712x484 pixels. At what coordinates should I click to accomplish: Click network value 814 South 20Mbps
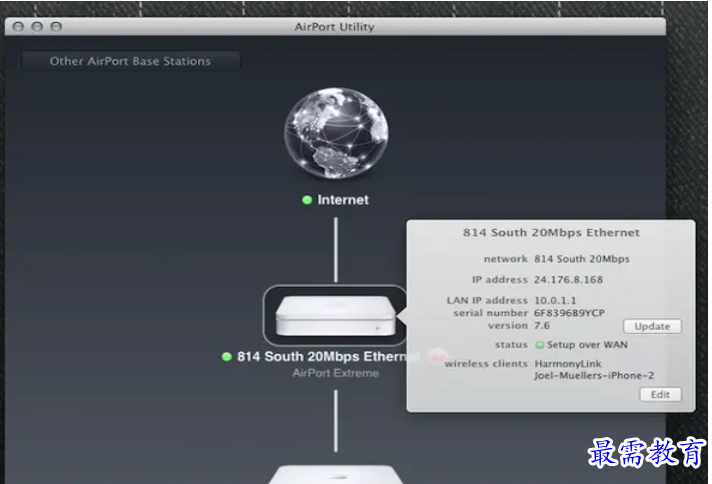pos(582,259)
